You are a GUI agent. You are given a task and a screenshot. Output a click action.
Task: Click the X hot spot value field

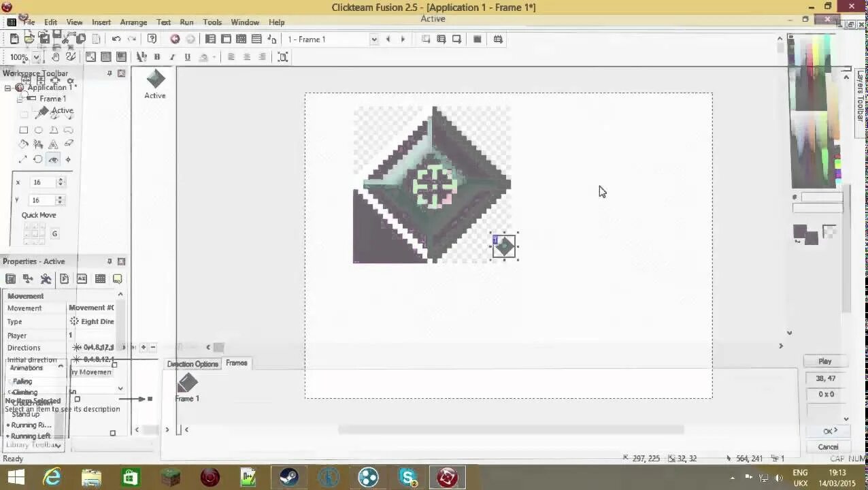click(42, 182)
